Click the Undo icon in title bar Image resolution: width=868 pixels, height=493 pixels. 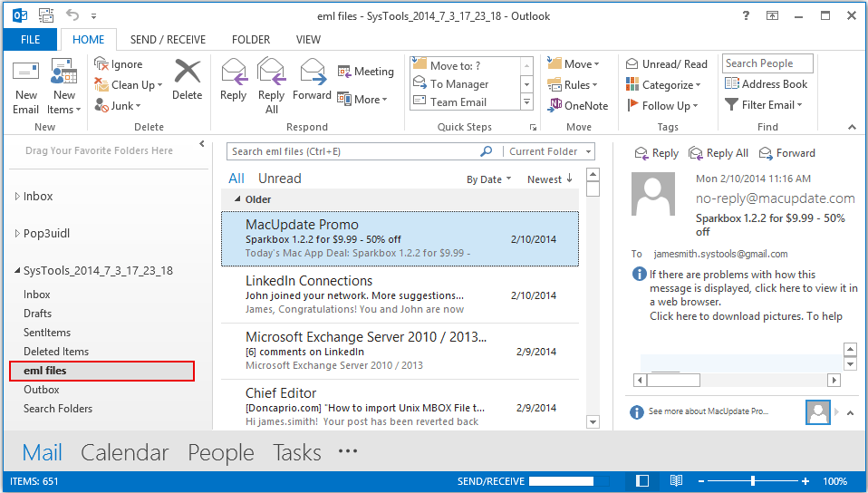72,15
